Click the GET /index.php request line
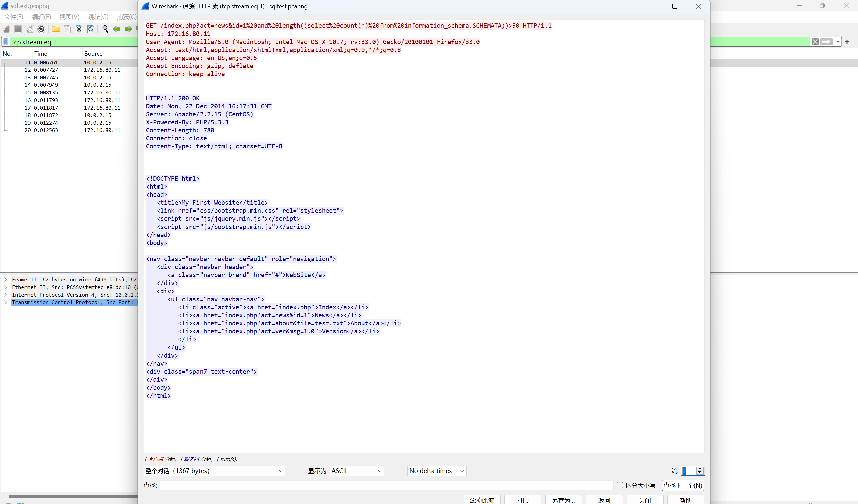The image size is (858, 504). [x=348, y=26]
